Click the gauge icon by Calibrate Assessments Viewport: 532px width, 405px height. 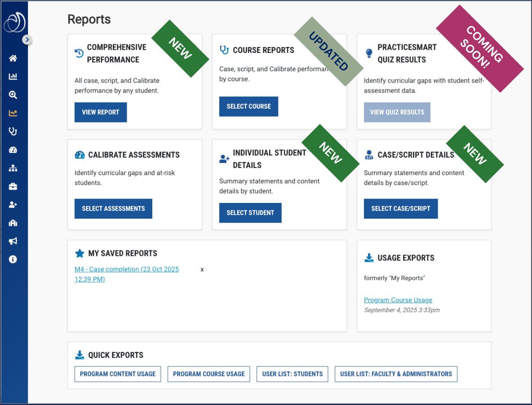[80, 155]
